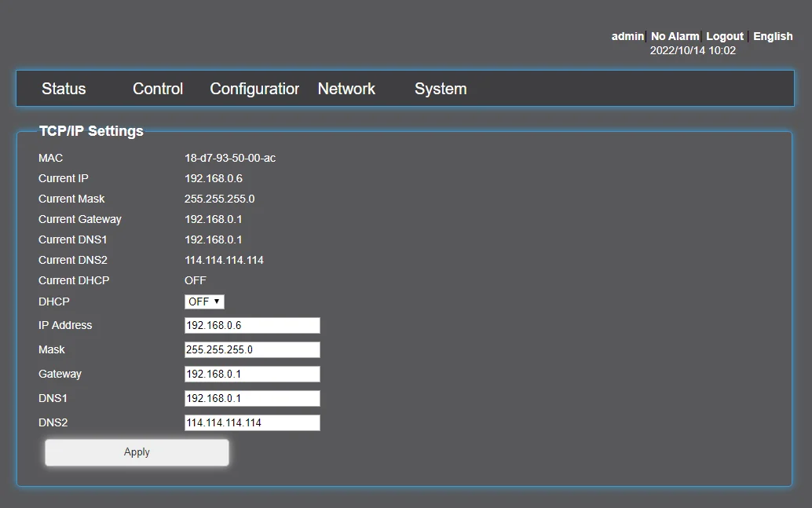
Task: Click the admin user link
Action: 627,36
